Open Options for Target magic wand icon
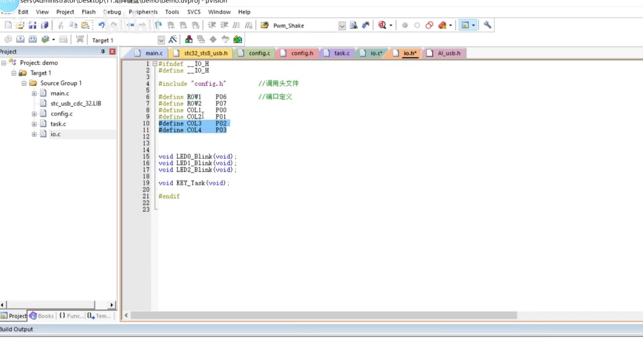Viewport: 643px width, 364px height. [172, 40]
